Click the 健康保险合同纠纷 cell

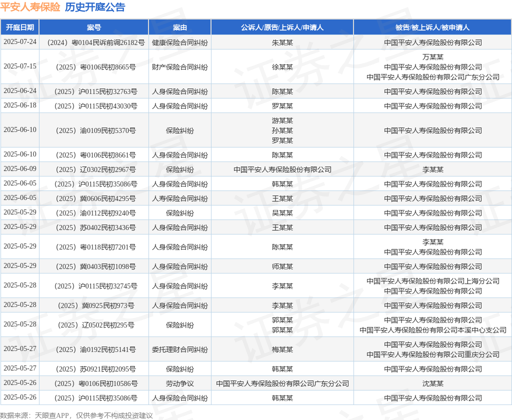pos(180,42)
